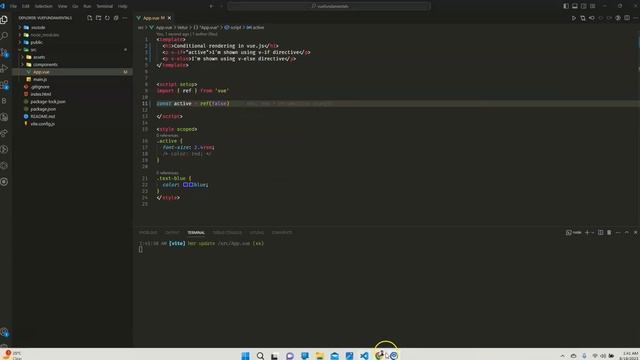Viewport: 640px width, 360px height.
Task: Collapse all folders in Explorer
Action: click(x=116, y=18)
